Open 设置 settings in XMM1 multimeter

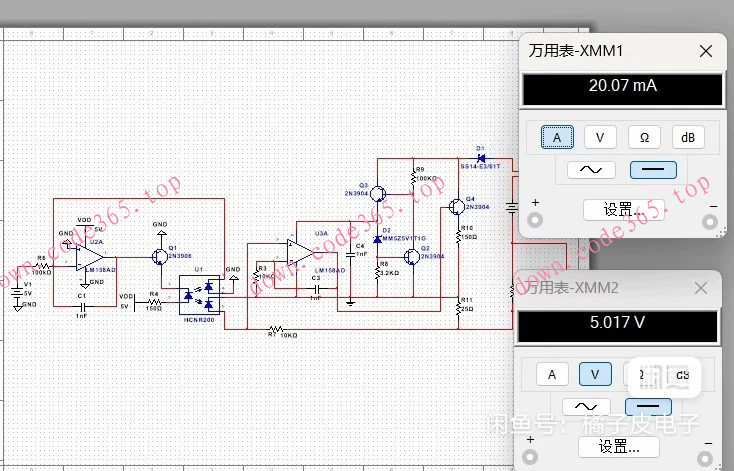[622, 210]
